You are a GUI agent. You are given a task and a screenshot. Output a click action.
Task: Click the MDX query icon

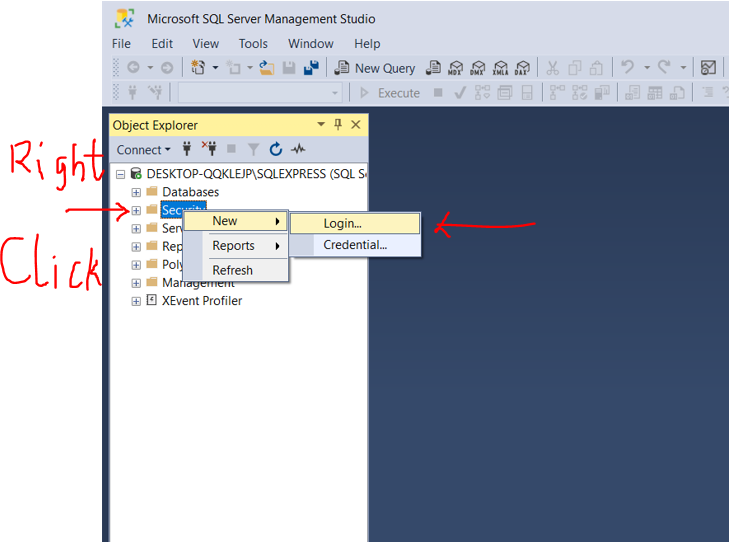[x=455, y=68]
